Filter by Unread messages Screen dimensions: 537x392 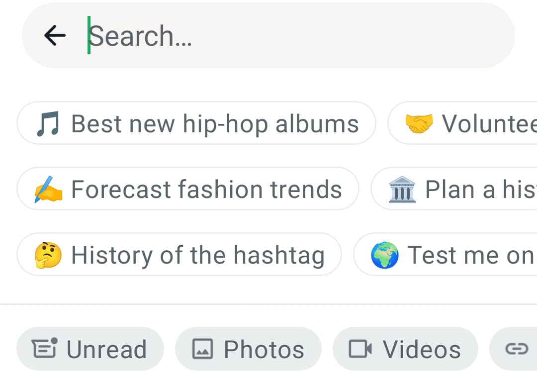pos(106,349)
